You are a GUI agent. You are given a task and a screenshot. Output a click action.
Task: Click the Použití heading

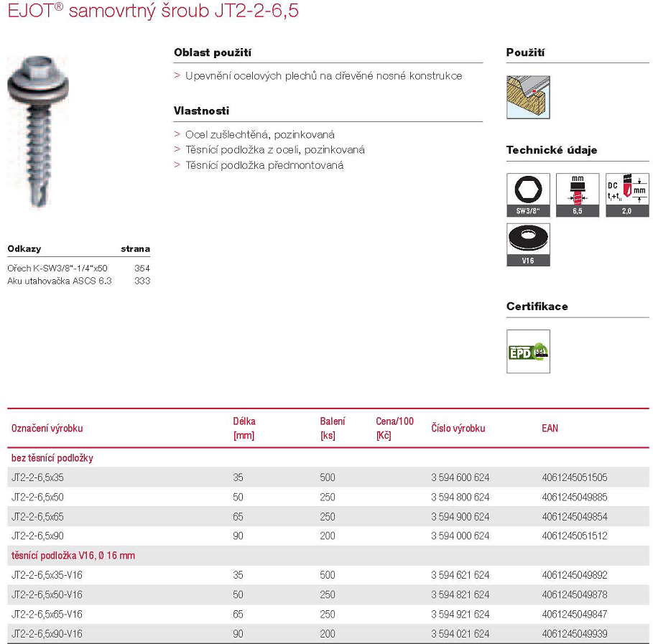525,52
